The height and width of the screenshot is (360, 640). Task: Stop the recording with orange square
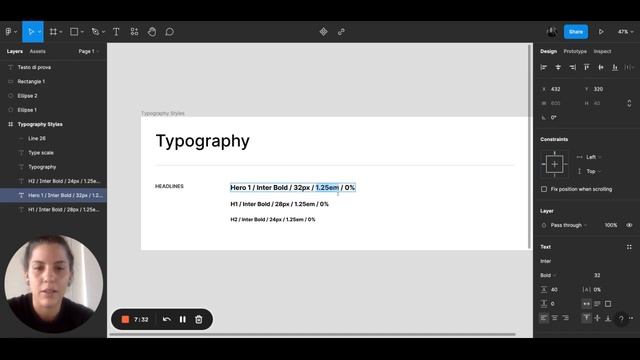125,319
